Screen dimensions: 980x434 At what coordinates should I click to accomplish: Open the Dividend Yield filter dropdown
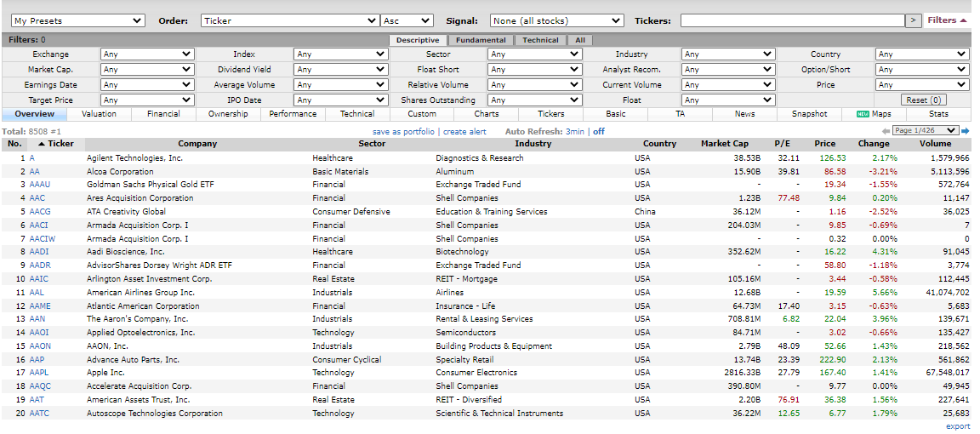tap(340, 70)
